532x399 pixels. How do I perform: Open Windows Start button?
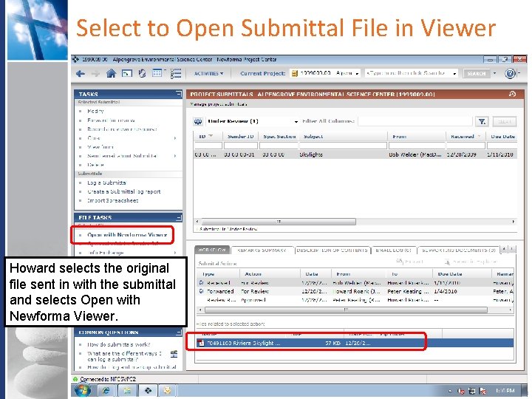click(x=83, y=391)
